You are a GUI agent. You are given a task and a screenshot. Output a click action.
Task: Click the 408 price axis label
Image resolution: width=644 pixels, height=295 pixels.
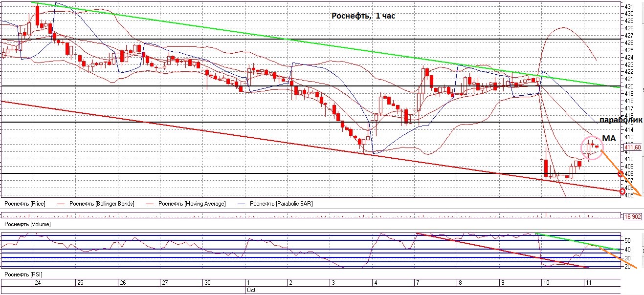point(629,173)
